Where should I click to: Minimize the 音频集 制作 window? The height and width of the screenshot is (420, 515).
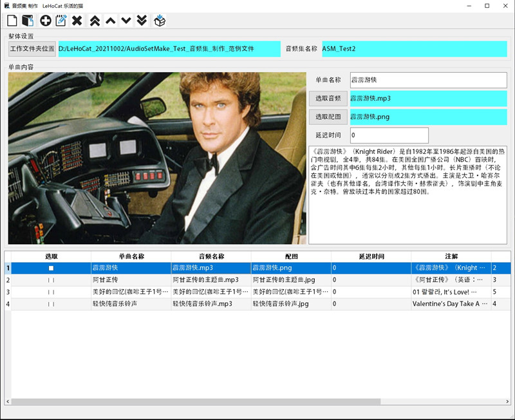pyautogui.click(x=469, y=6)
